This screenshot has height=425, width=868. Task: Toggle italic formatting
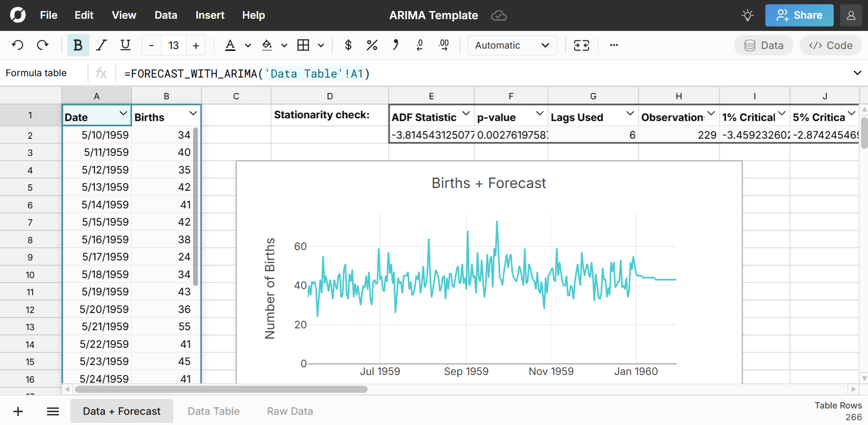[101, 45]
